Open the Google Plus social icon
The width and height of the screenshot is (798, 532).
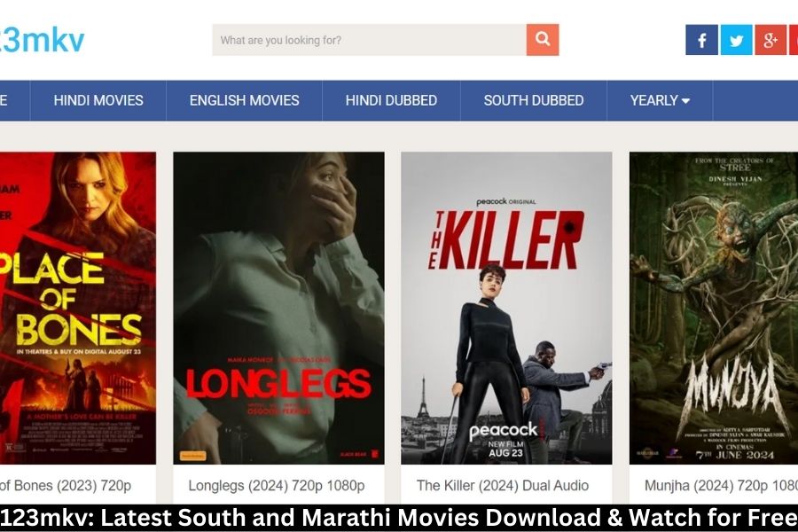coord(771,40)
